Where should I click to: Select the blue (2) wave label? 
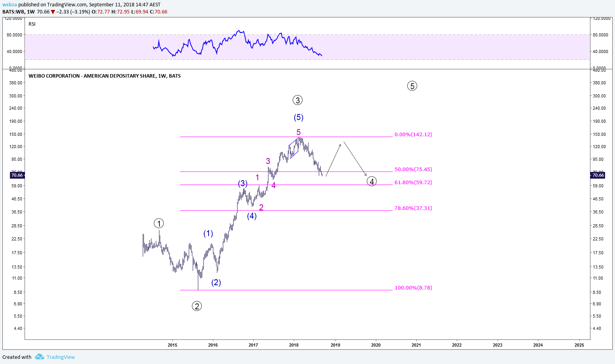(216, 282)
